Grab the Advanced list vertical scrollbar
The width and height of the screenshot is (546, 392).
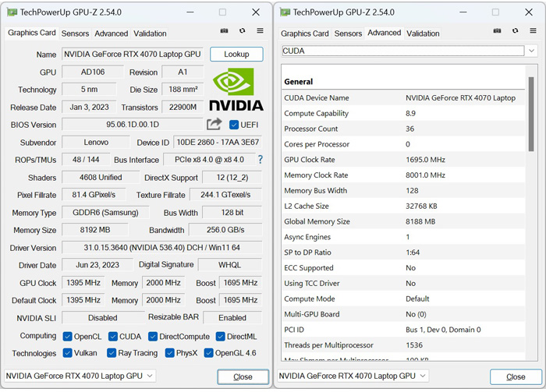pyautogui.click(x=531, y=114)
